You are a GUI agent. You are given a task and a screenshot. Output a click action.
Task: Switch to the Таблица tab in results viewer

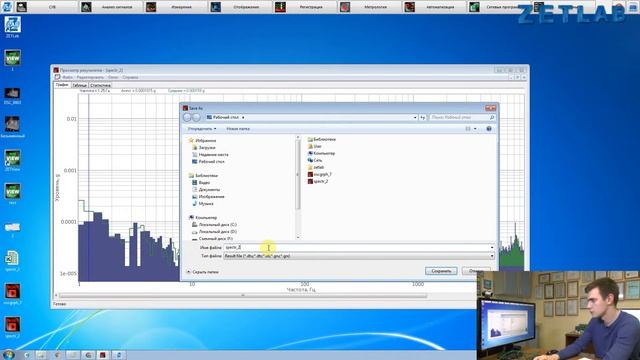pyautogui.click(x=79, y=85)
